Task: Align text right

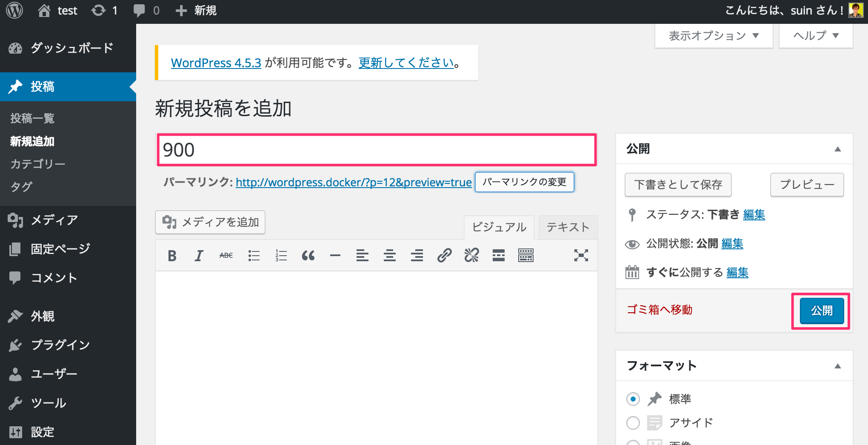Action: click(x=417, y=256)
